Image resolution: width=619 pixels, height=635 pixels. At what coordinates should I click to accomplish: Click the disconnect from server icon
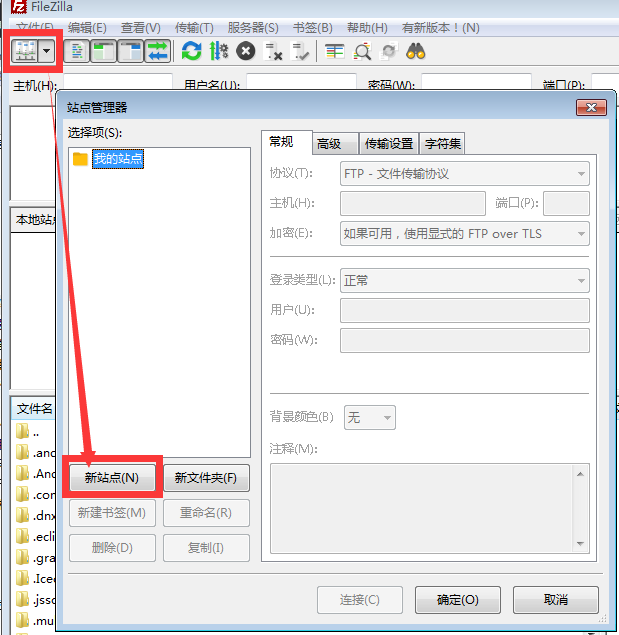tap(273, 51)
